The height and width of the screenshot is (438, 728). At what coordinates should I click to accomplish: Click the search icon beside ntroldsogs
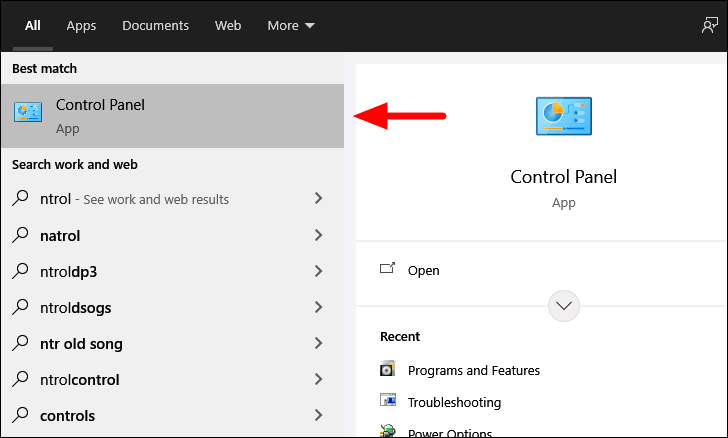click(20, 307)
